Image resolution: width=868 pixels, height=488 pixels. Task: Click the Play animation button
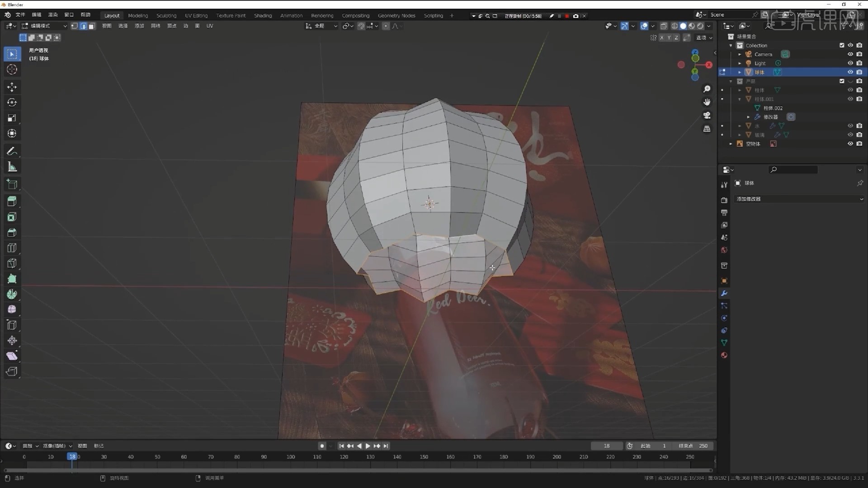(368, 446)
